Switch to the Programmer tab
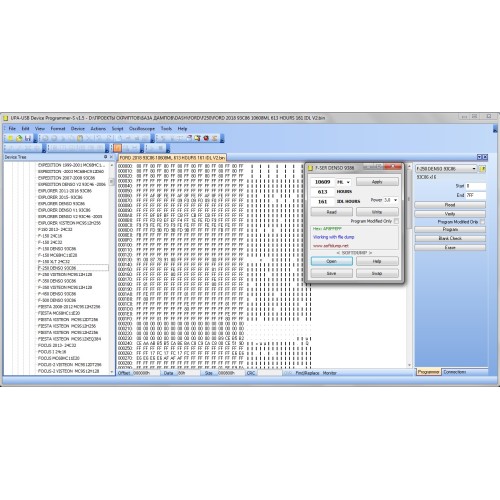 coord(429,372)
